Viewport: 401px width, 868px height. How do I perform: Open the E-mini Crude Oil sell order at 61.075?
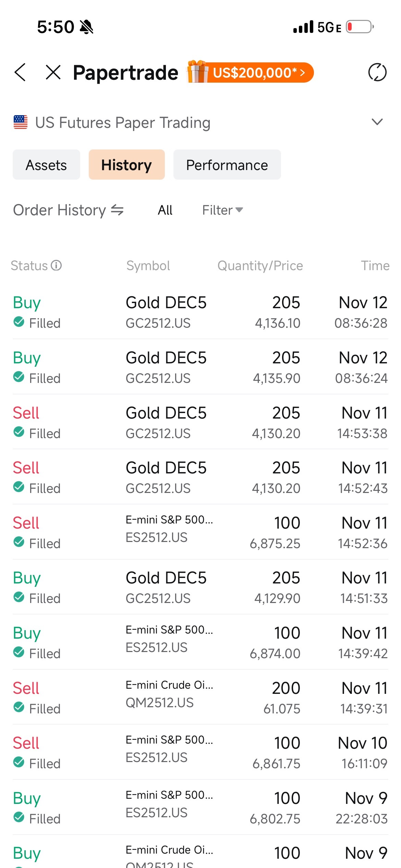200,697
